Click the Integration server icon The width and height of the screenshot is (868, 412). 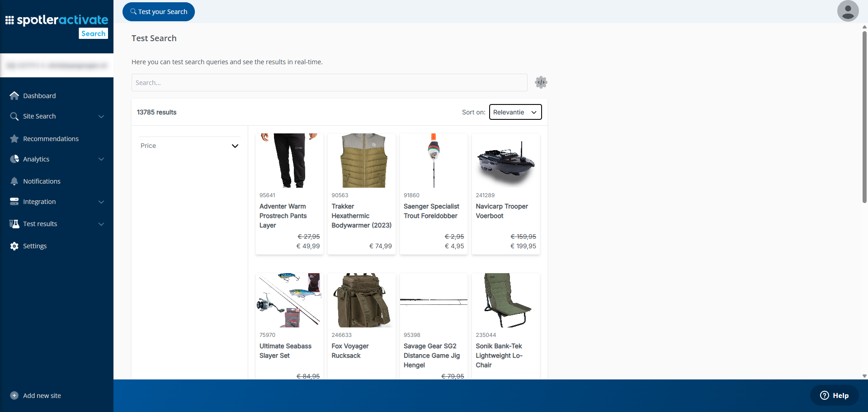tap(14, 202)
